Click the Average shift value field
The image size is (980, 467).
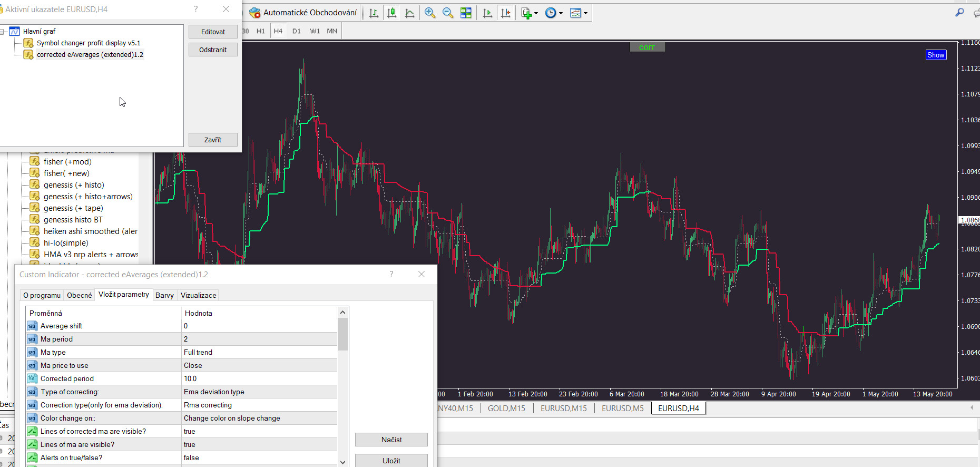click(x=259, y=326)
